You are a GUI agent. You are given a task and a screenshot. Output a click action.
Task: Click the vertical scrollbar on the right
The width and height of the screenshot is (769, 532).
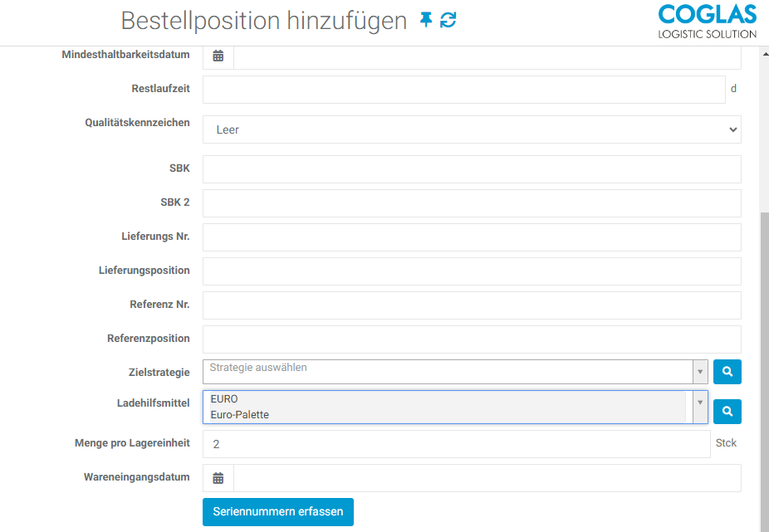coord(764,332)
